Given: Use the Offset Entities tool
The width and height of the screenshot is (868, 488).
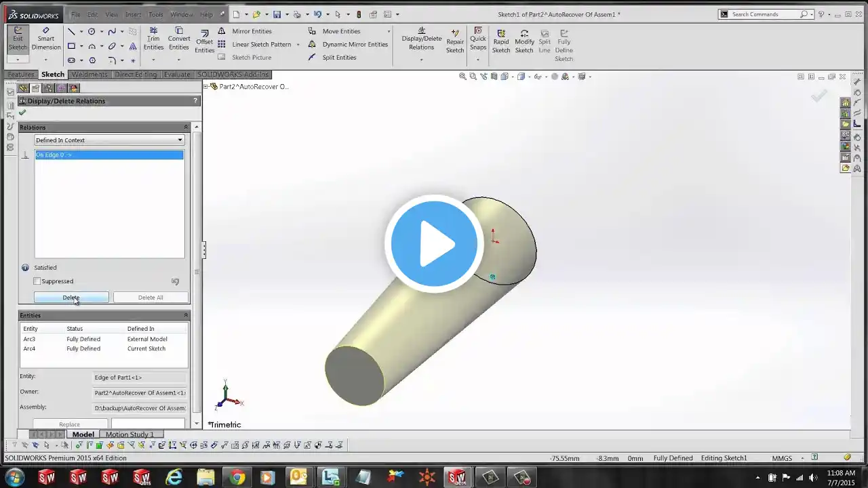Looking at the screenshot, I should [204, 41].
